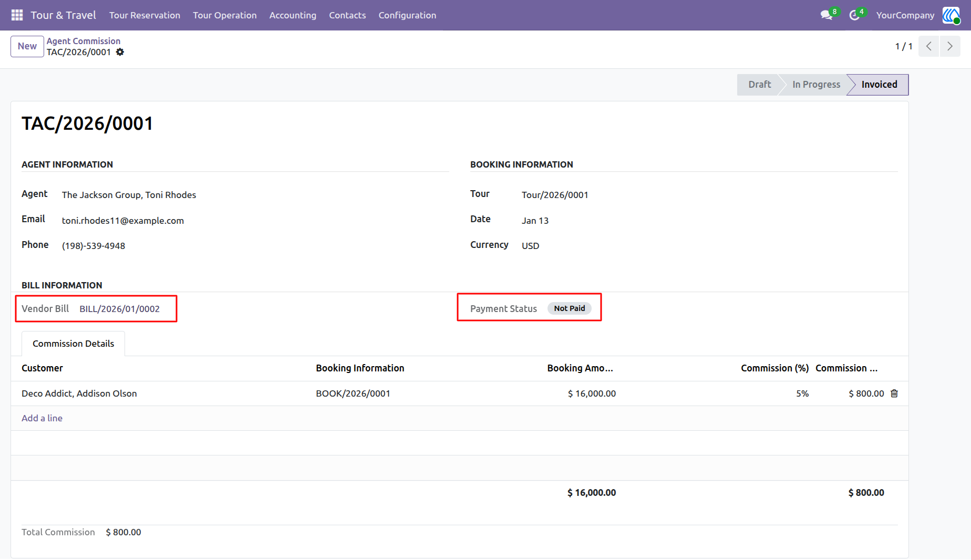Switch to the Commission Details tab
The image size is (971, 560).
pyautogui.click(x=73, y=344)
